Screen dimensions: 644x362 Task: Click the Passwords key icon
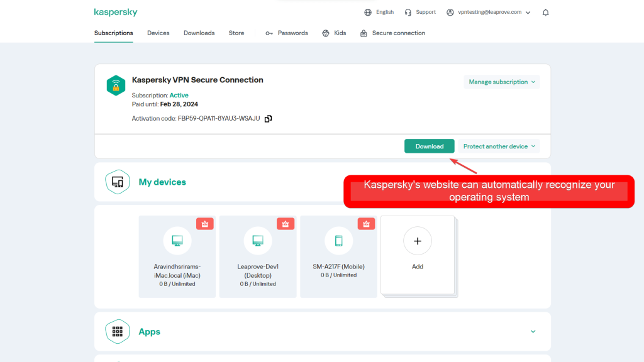(269, 33)
